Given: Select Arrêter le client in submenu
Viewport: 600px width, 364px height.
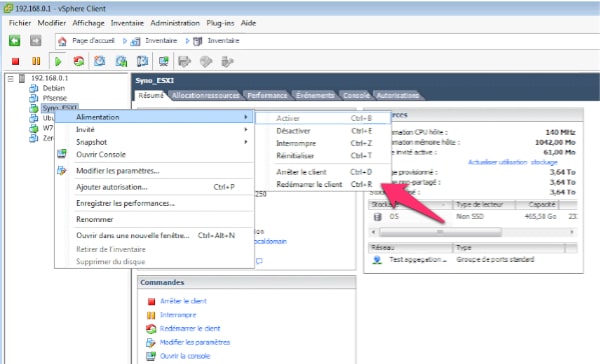Looking at the screenshot, I should coord(323,172).
